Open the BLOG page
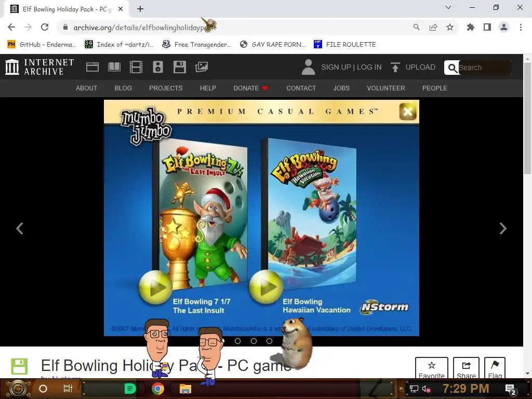 pos(123,88)
